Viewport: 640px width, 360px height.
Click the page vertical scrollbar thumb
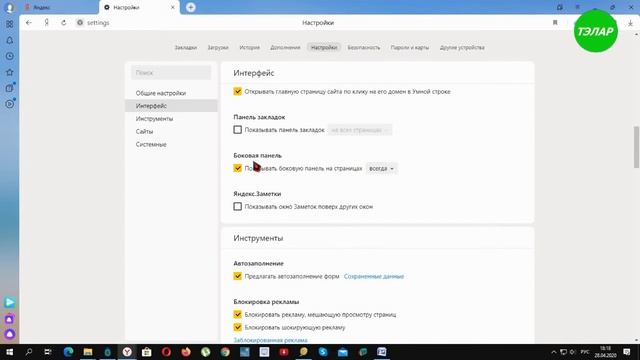[636, 147]
